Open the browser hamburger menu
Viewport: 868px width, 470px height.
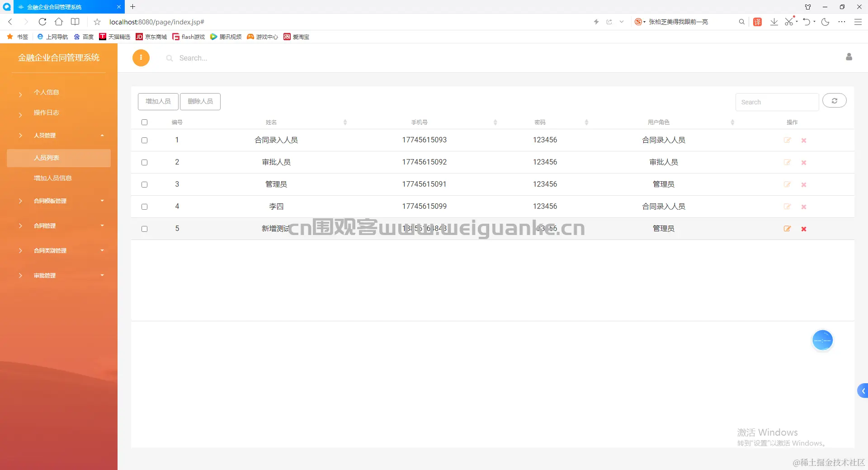coord(858,22)
